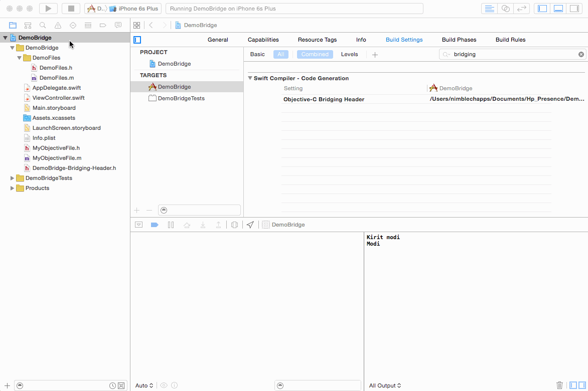Screen dimensions: 588x391
Task: Click the bridging search input field
Action: click(x=512, y=54)
